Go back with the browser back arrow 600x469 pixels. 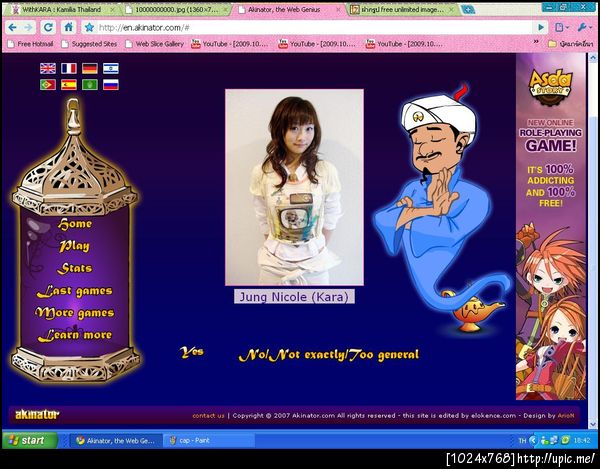(12, 27)
